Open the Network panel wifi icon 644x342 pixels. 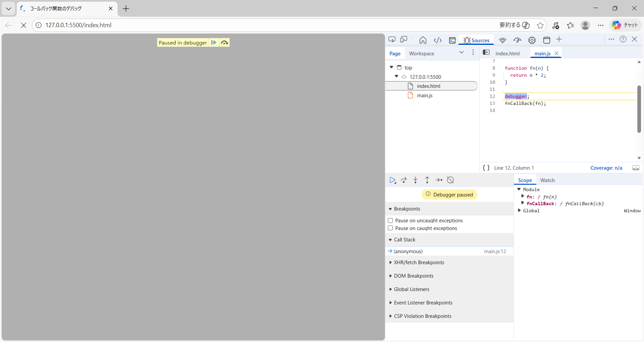point(502,40)
